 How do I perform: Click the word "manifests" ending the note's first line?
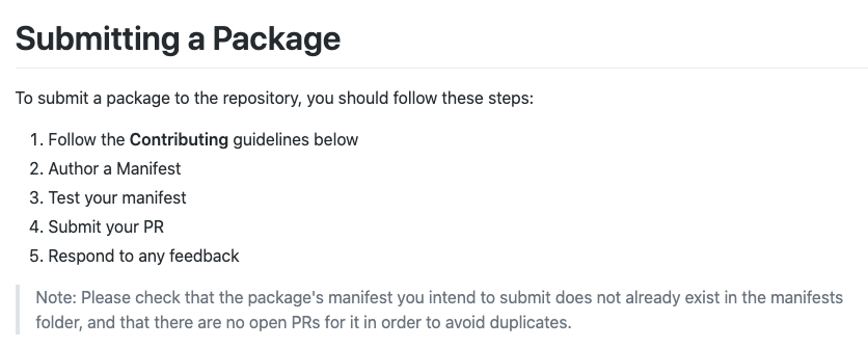pyautogui.click(x=806, y=298)
